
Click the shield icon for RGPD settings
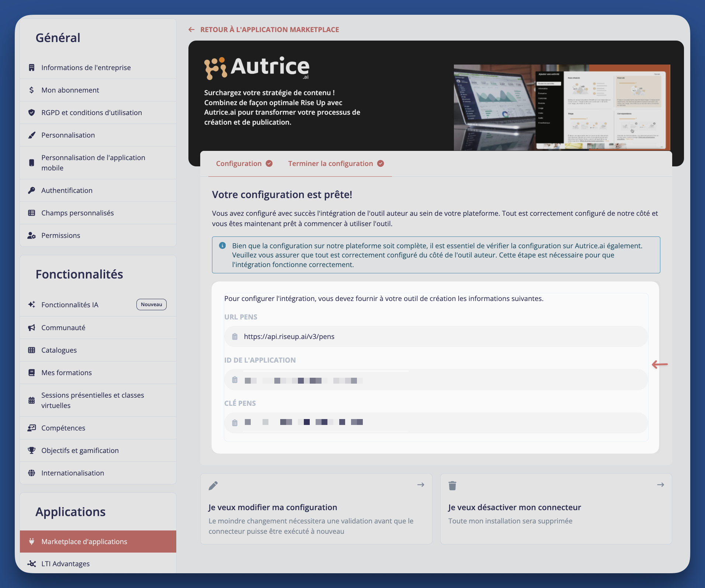coord(31,112)
